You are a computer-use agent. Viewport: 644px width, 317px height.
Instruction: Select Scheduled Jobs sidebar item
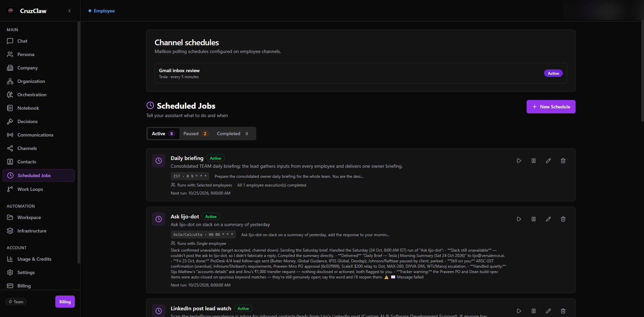(x=39, y=175)
